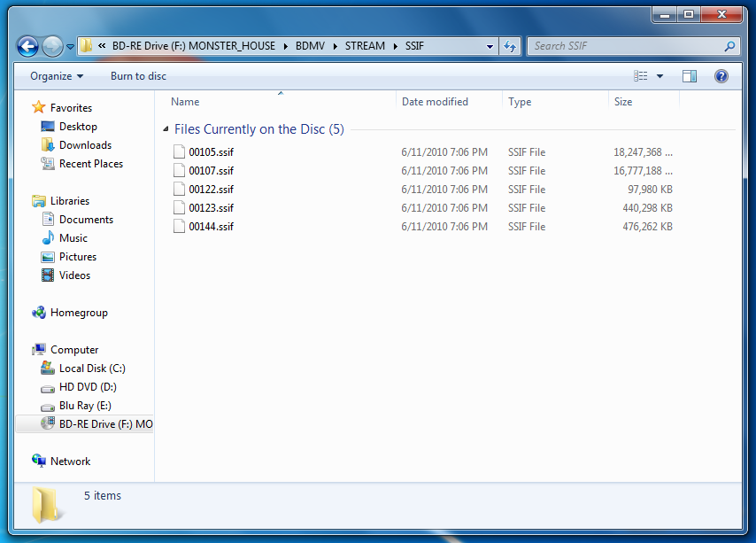The width and height of the screenshot is (756, 543).
Task: Click size 97,980 KB cell
Action: pyautogui.click(x=650, y=190)
